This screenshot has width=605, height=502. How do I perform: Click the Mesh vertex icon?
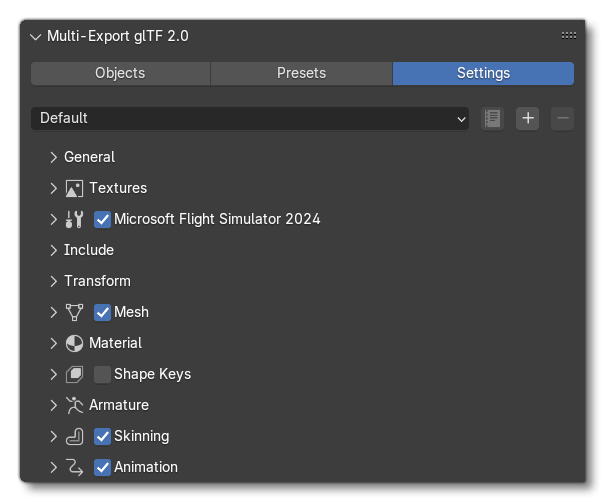pyautogui.click(x=74, y=313)
